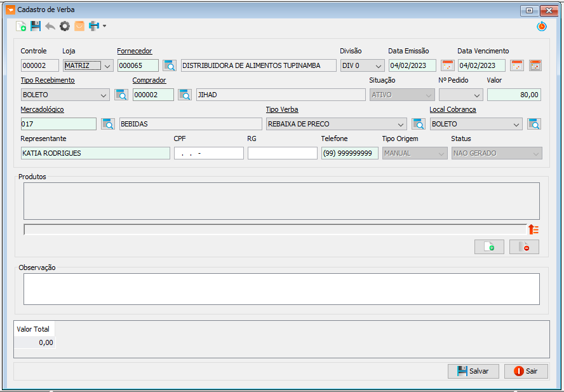Click the undo arrow icon in toolbar
Screen dimensions: 564x392
(x=50, y=26)
